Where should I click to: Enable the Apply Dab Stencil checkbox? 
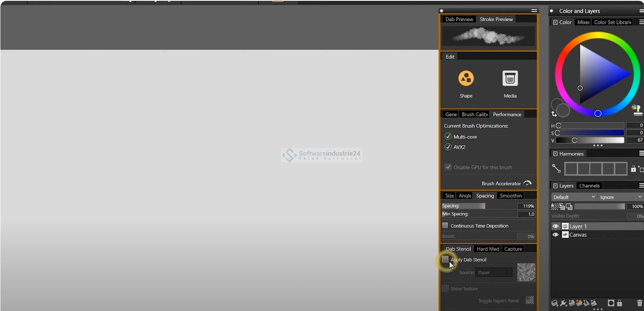(445, 260)
